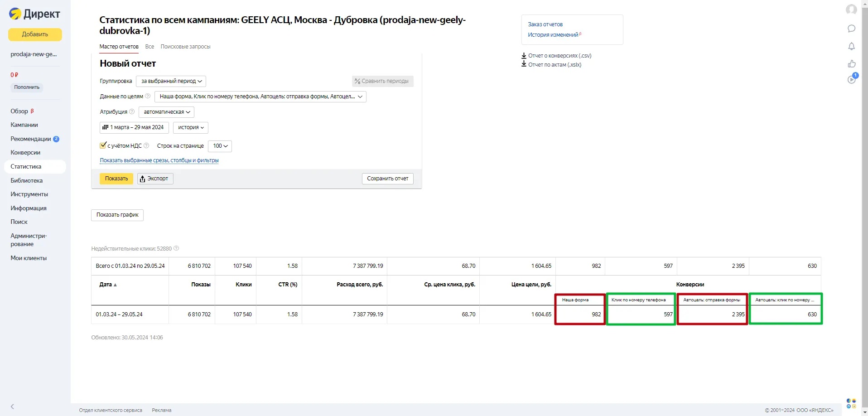Open the date range picker field
868x416 pixels.
click(x=134, y=127)
